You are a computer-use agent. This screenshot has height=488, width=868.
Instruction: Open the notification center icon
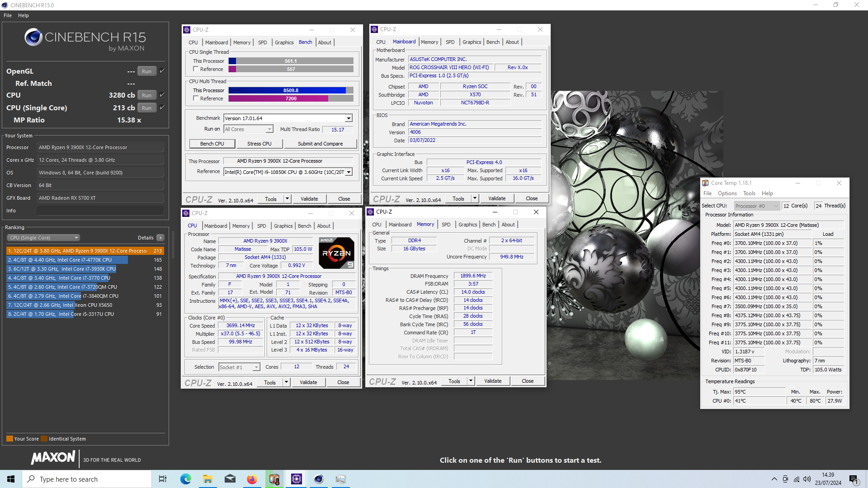tap(854, 479)
